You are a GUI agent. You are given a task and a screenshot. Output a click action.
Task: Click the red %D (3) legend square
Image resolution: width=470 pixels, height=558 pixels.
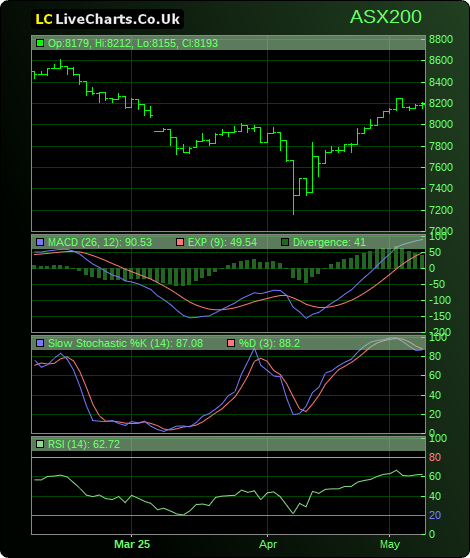(231, 343)
